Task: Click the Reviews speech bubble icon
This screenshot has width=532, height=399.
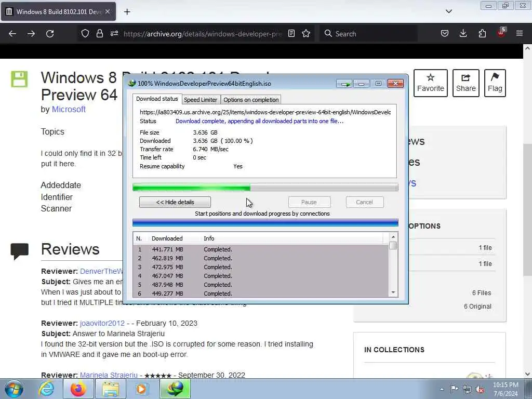Action: pyautogui.click(x=19, y=251)
